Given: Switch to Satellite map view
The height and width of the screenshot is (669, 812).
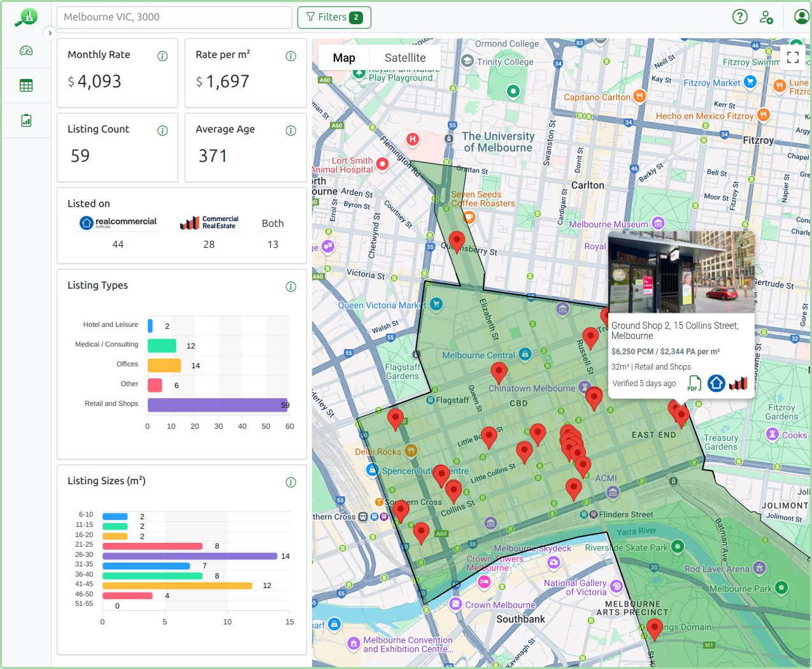Looking at the screenshot, I should click(x=405, y=57).
